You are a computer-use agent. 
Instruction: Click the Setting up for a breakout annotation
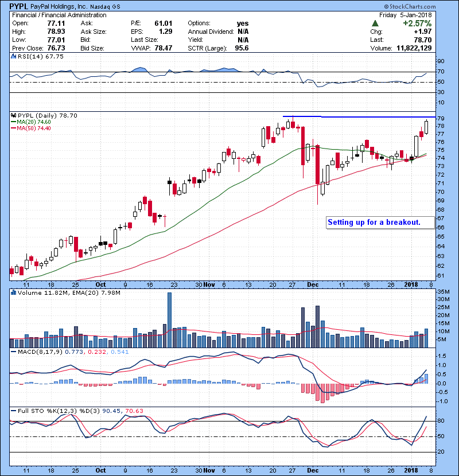click(380, 223)
